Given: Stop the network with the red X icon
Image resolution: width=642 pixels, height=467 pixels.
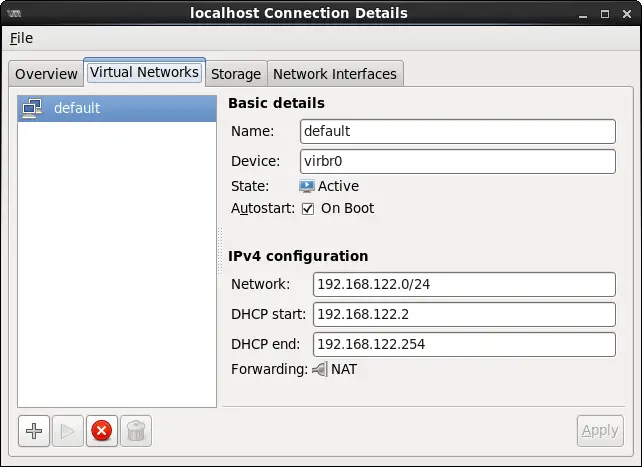Looking at the screenshot, I should click(x=101, y=431).
